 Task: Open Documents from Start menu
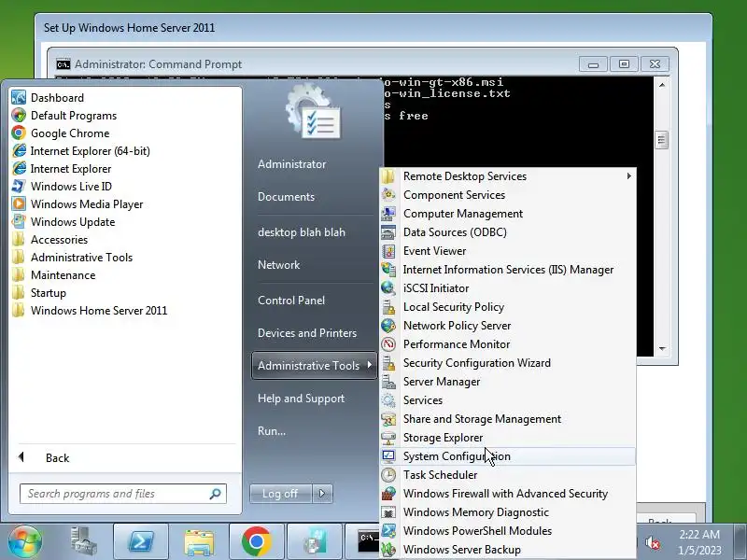pos(286,197)
